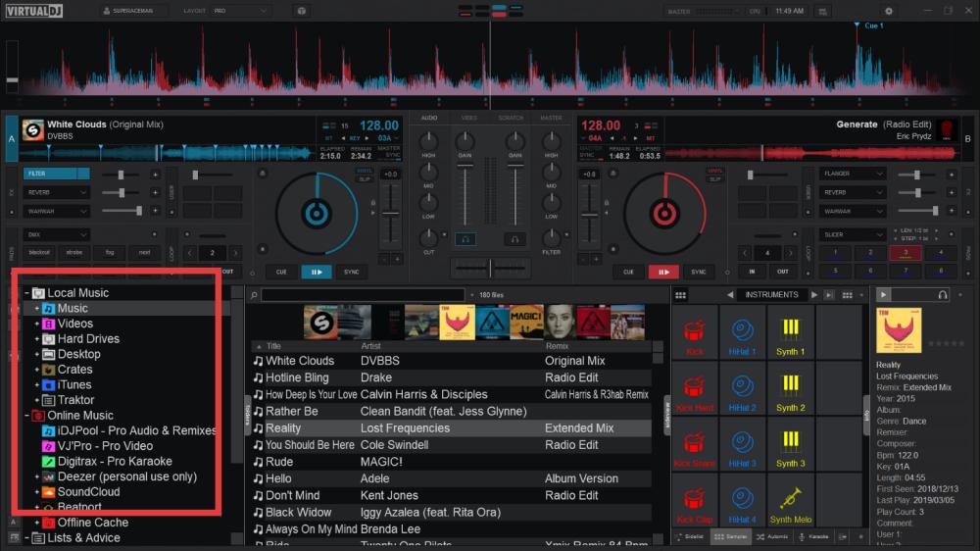Viewport: 980px width, 551px height.
Task: Set loop OUT on deck B
Action: tap(782, 272)
